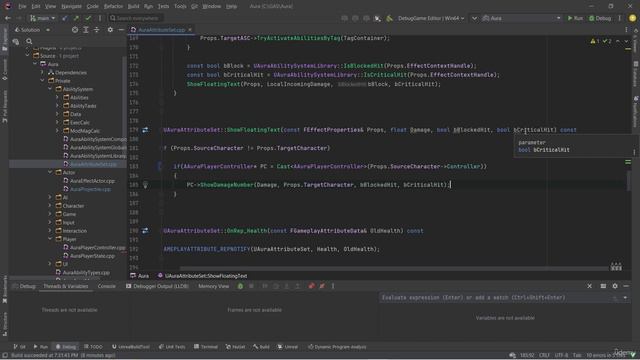The image size is (640, 360).
Task: Collapse the AbilitySystem folder
Action: [51, 89]
